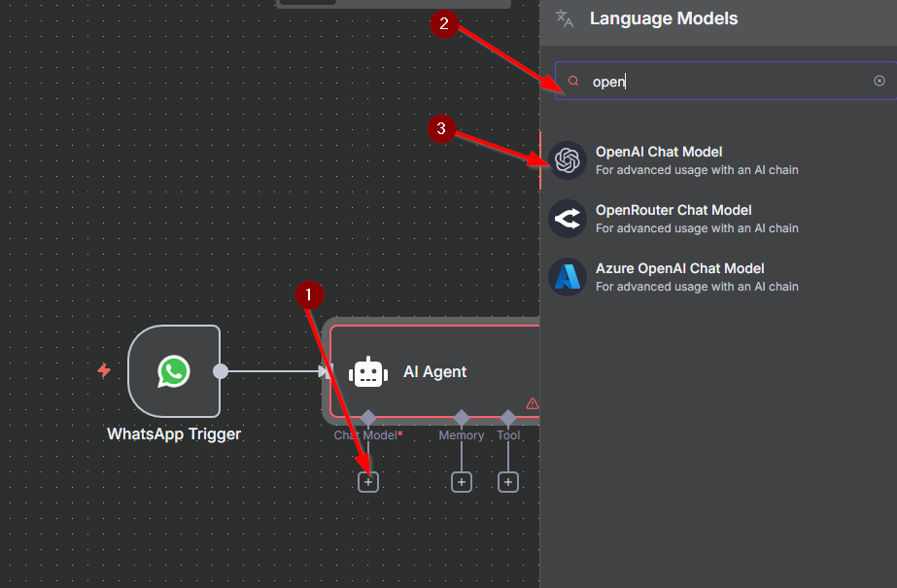Click the description under OpenAI Chat Model
This screenshot has width=897, height=588.
pyautogui.click(x=697, y=170)
